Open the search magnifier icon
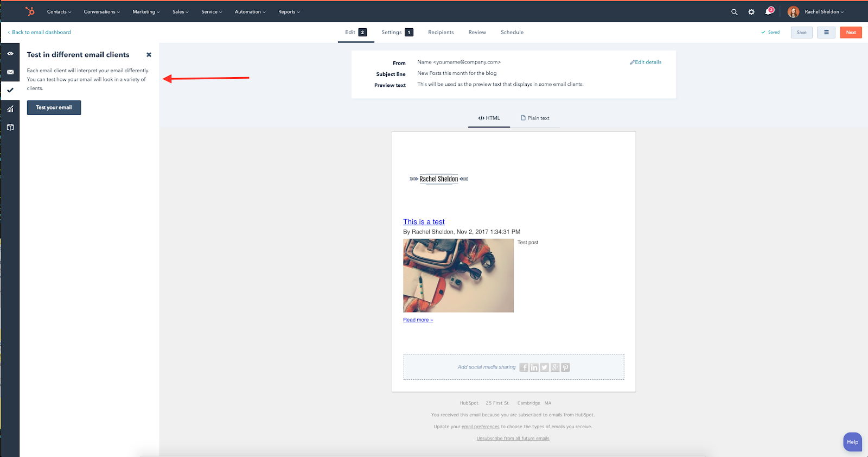This screenshot has height=457, width=868. coord(735,12)
